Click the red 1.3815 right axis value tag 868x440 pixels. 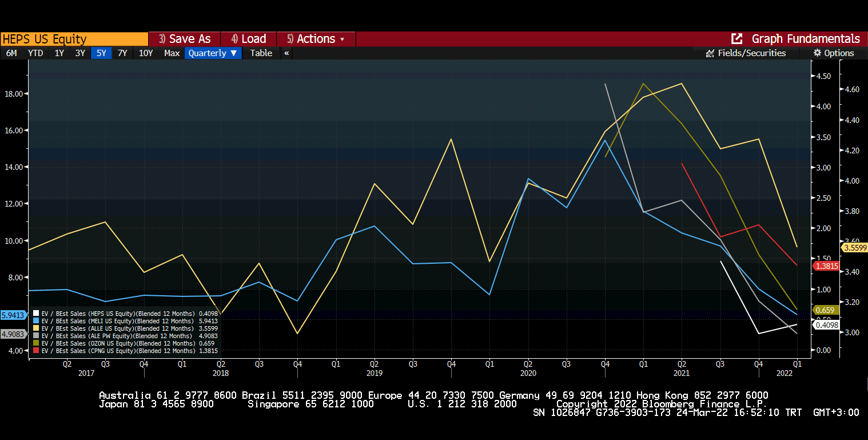(x=826, y=266)
